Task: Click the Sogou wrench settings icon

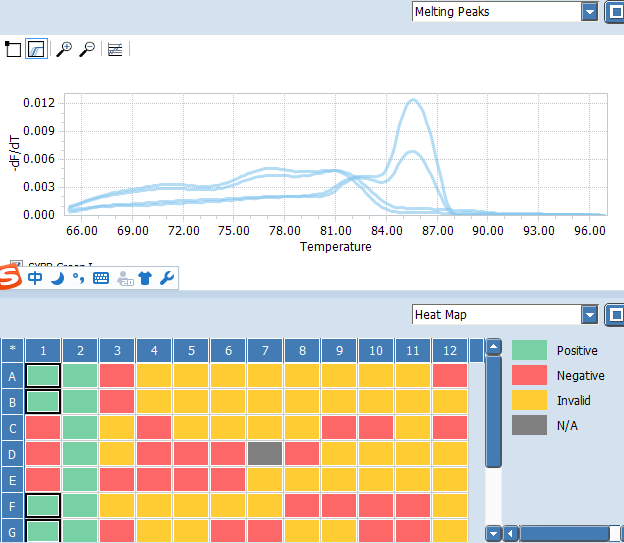Action: pyautogui.click(x=167, y=278)
